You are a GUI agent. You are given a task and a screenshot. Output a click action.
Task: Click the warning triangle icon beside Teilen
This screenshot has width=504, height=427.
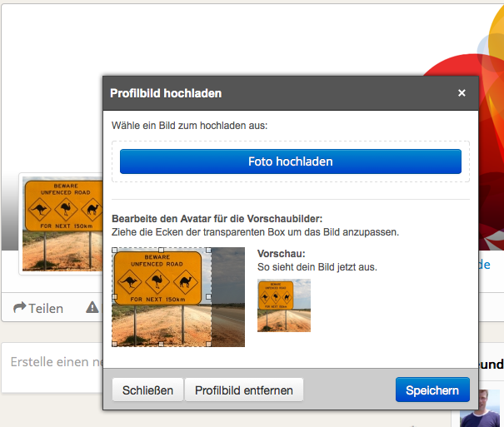(92, 307)
